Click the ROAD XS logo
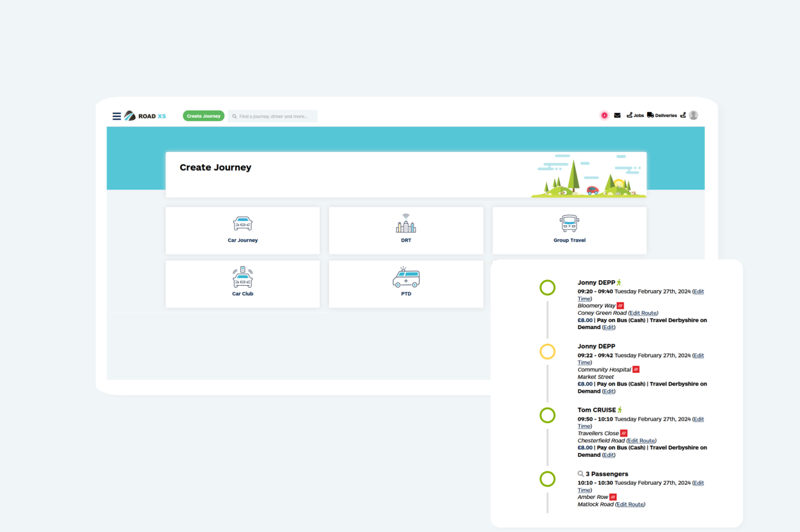Screen dimensions: 800x532 point(145,116)
